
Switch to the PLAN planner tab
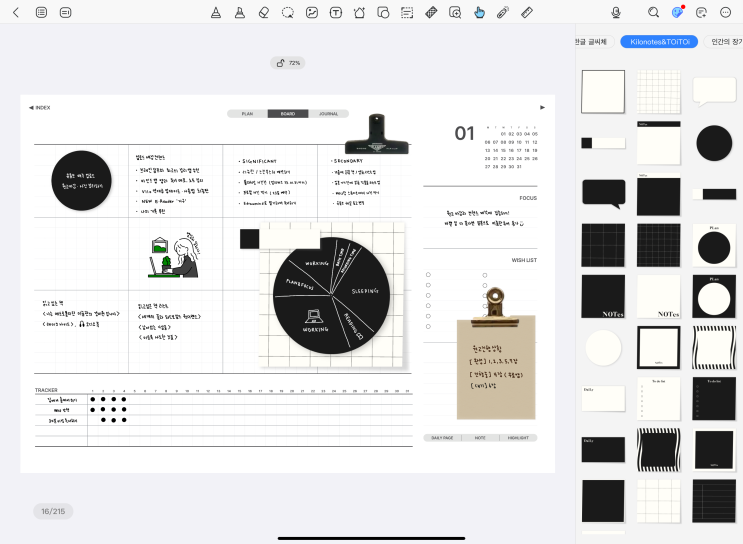(x=247, y=114)
